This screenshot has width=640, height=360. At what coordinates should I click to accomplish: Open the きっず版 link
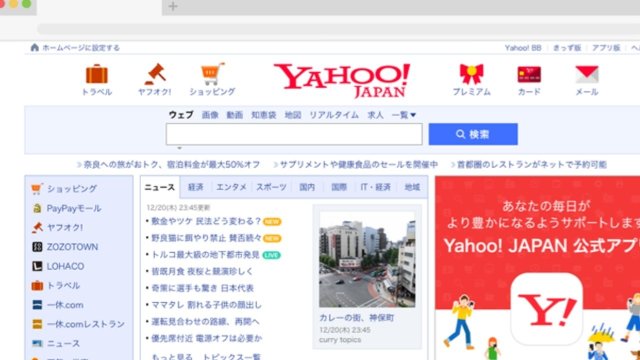pos(567,48)
